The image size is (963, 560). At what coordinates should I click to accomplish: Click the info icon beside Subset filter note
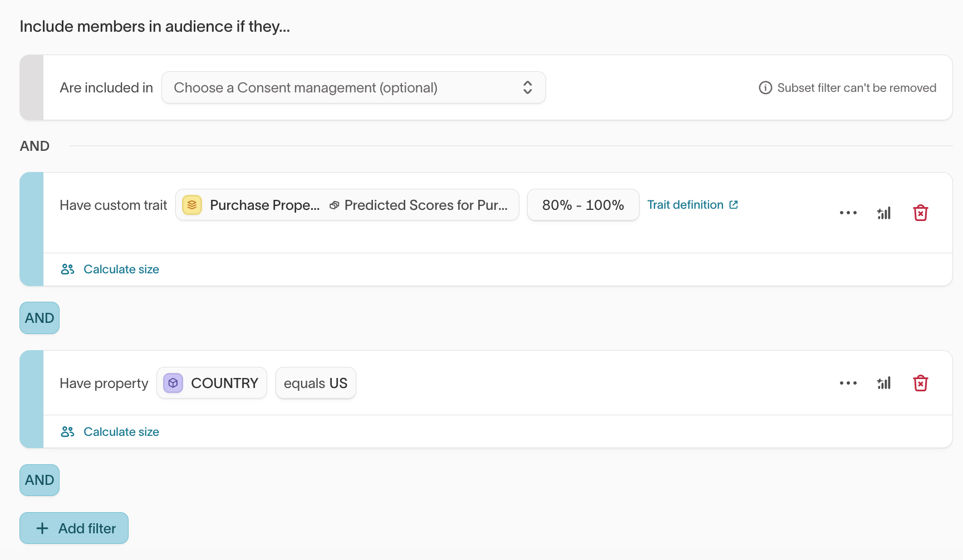click(x=765, y=88)
